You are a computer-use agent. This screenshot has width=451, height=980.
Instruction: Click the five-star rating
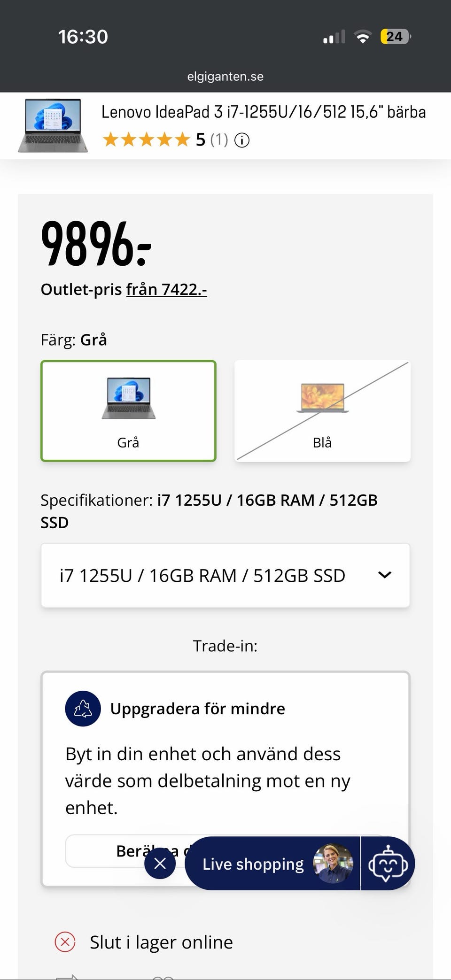pyautogui.click(x=146, y=140)
